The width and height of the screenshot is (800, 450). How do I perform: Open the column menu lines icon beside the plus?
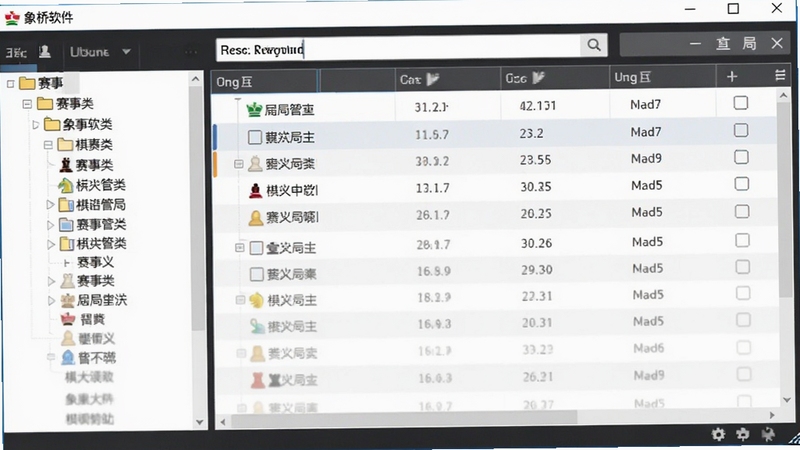(x=780, y=75)
